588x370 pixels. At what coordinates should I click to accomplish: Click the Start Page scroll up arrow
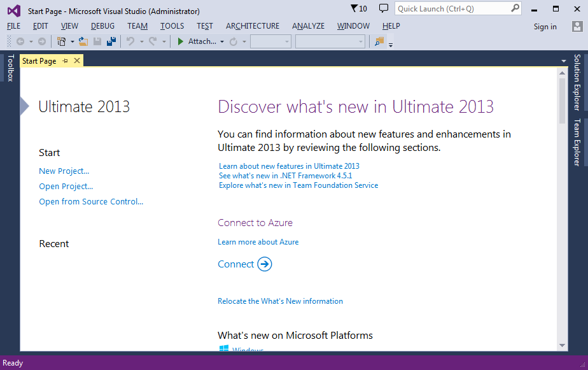pos(562,73)
